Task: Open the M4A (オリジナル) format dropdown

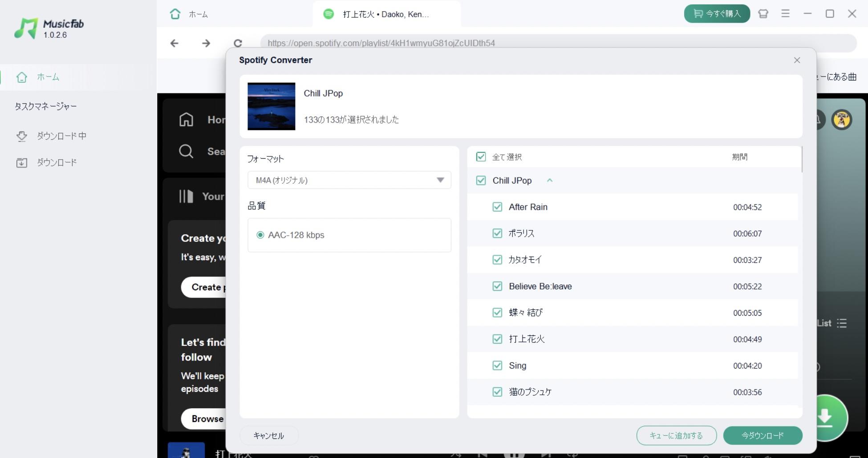Action: [349, 180]
